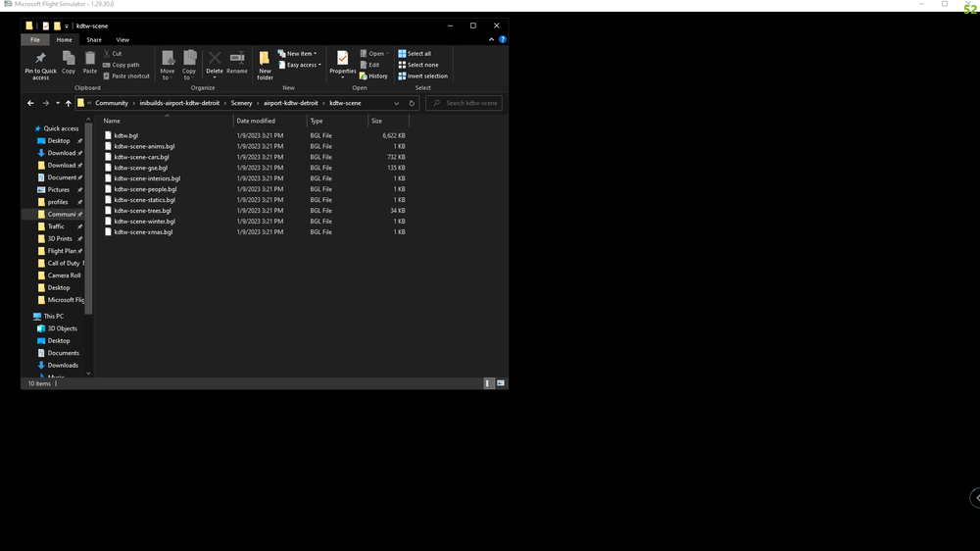Open file History
This screenshot has width=980, height=551.
pyautogui.click(x=373, y=76)
